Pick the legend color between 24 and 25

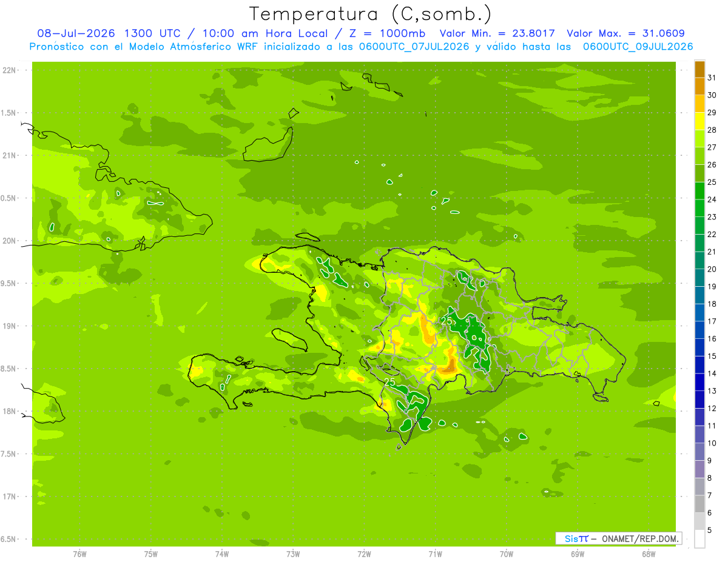click(699, 190)
